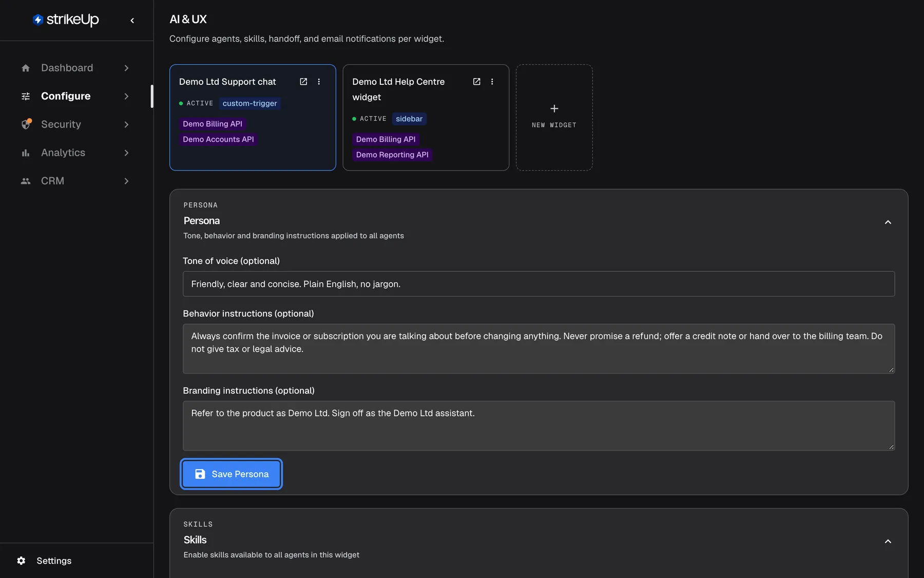Click the CRM people icon
The width and height of the screenshot is (924, 578).
(26, 181)
